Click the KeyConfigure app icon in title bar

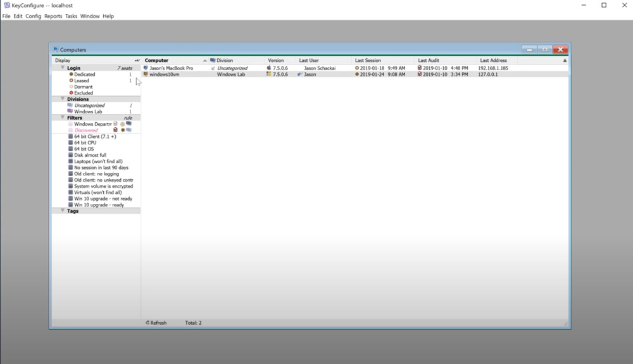(7, 5)
